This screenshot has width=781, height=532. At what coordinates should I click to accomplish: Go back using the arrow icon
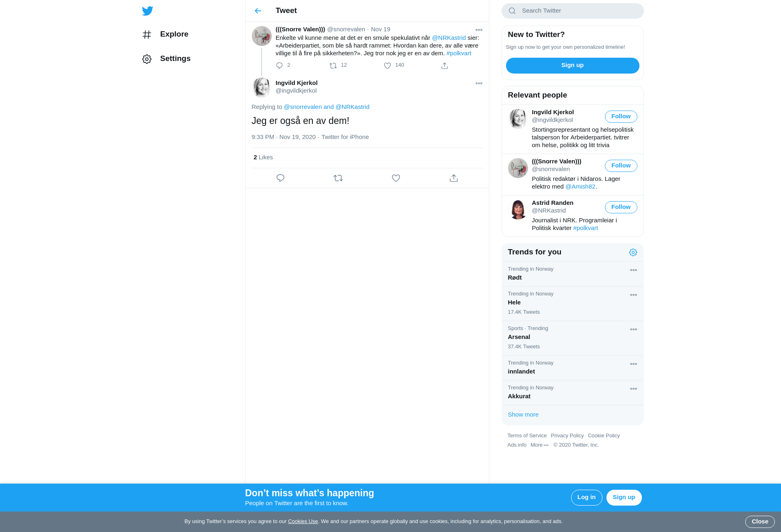[258, 11]
